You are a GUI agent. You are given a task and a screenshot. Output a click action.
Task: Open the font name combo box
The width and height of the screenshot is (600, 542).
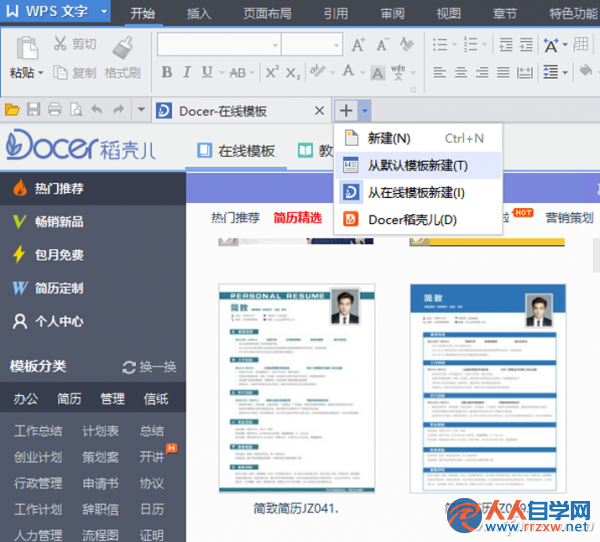point(219,45)
